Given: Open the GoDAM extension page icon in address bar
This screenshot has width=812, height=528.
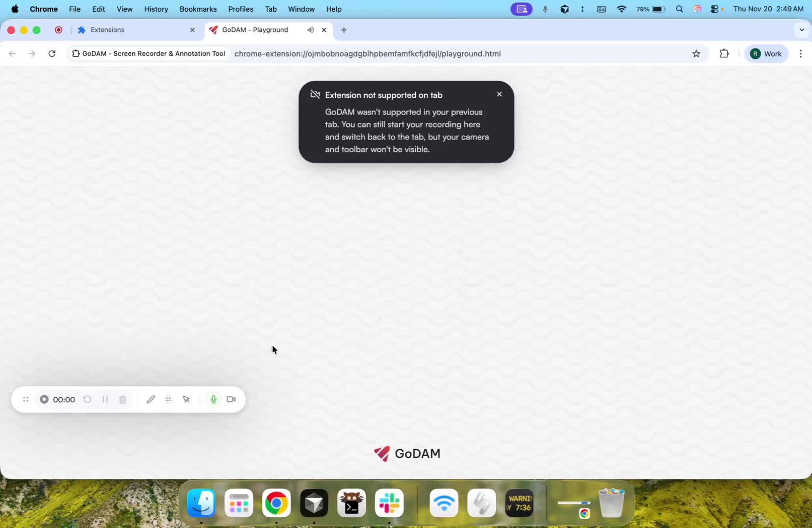Looking at the screenshot, I should click(x=76, y=54).
